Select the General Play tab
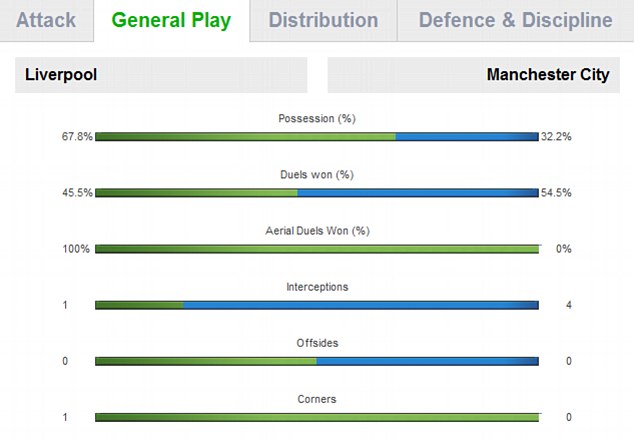 [x=171, y=20]
